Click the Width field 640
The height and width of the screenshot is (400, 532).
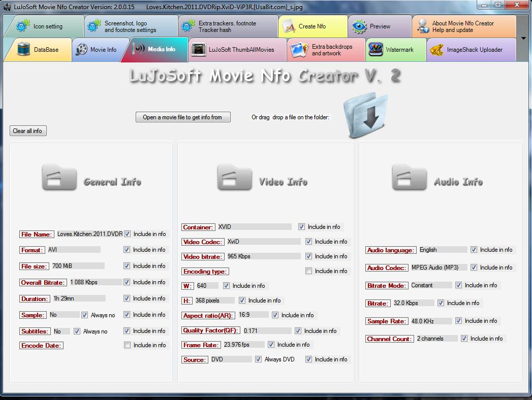pyautogui.click(x=207, y=286)
